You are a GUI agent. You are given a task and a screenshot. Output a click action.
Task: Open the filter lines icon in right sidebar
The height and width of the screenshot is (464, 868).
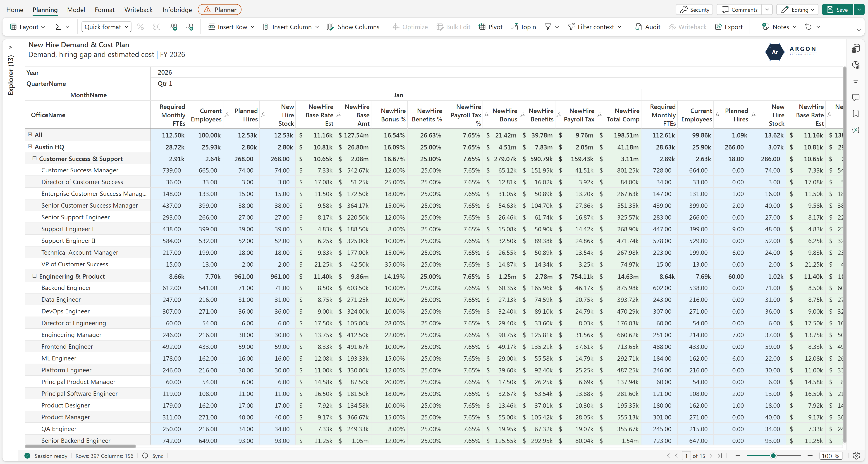pyautogui.click(x=856, y=81)
